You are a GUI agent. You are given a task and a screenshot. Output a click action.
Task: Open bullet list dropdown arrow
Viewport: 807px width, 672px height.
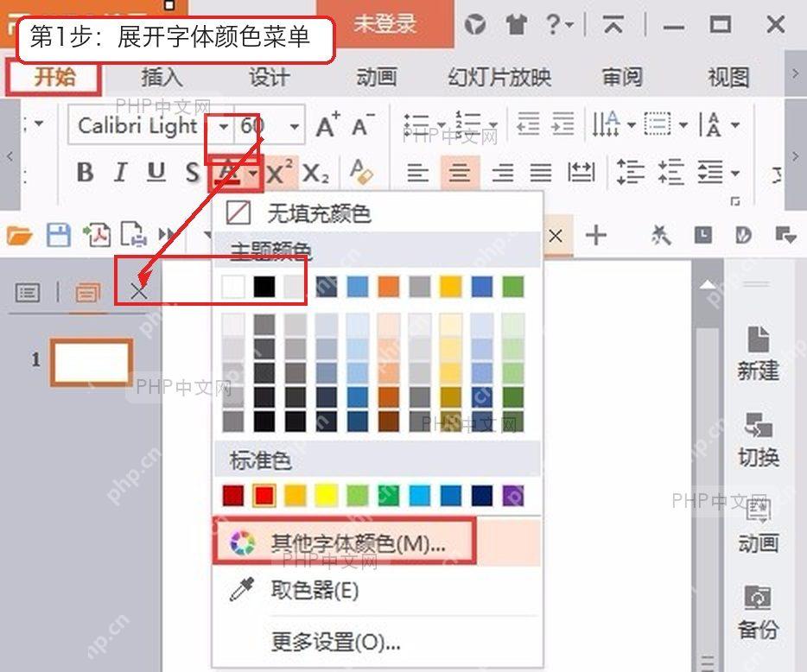click(x=441, y=125)
